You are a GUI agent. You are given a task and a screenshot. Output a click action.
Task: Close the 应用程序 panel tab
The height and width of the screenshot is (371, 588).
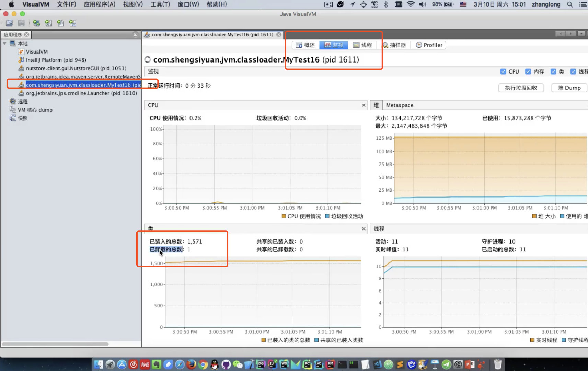tap(26, 34)
